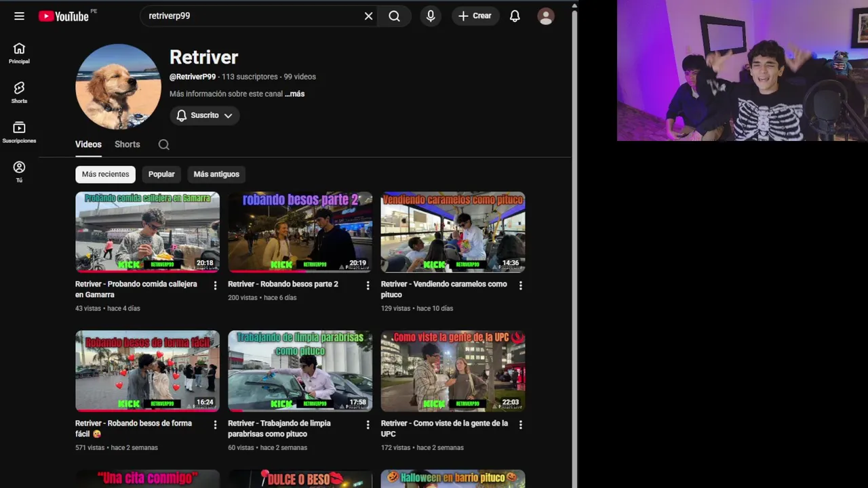Switch to the Videos tab
Image resolution: width=868 pixels, height=488 pixels.
[x=88, y=144]
